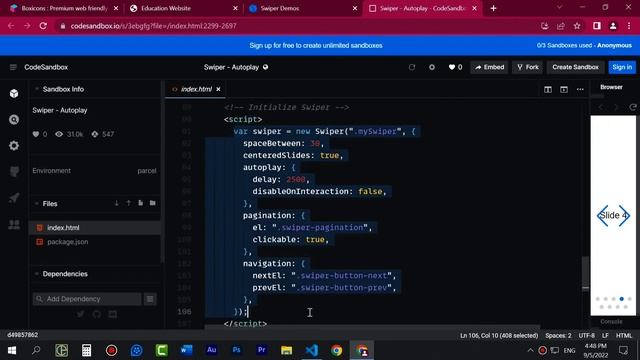The width and height of the screenshot is (640, 360).
Task: Open the CodeSandbox hamburger menu
Action: [x=13, y=67]
